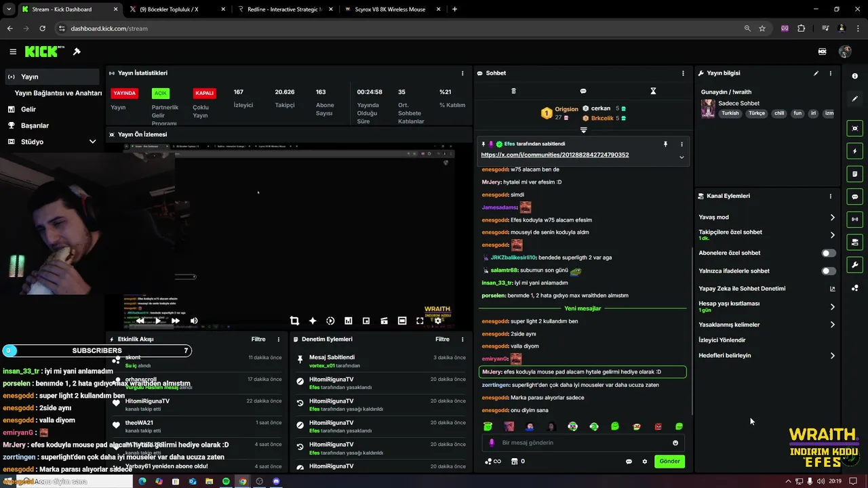The width and height of the screenshot is (868, 488).
Task: Open the emoji picker in the message box
Action: (675, 443)
